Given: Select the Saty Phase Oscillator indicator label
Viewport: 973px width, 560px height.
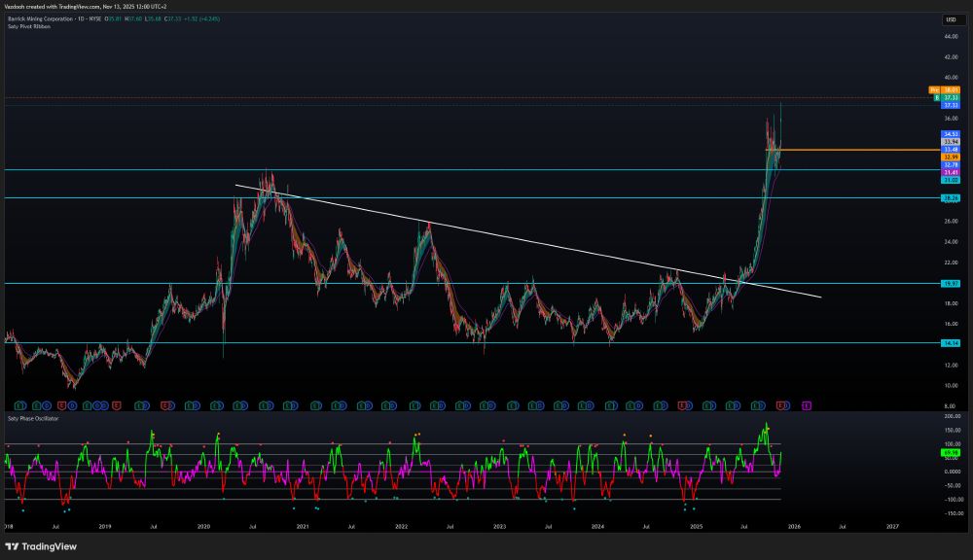Looking at the screenshot, I should 33,419.
